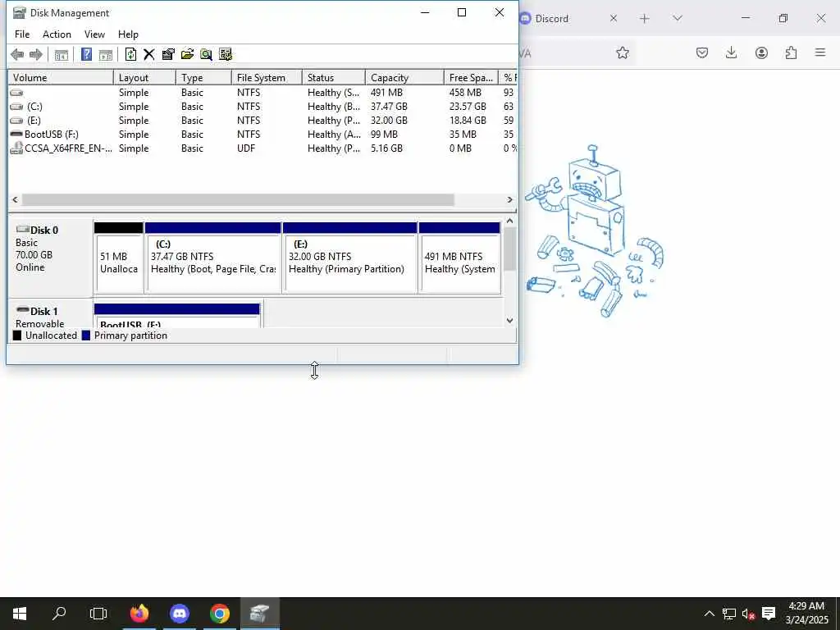Select the (C:) 37.47 GB NTFS partition block
Image resolution: width=840 pixels, height=630 pixels.
tap(212, 258)
